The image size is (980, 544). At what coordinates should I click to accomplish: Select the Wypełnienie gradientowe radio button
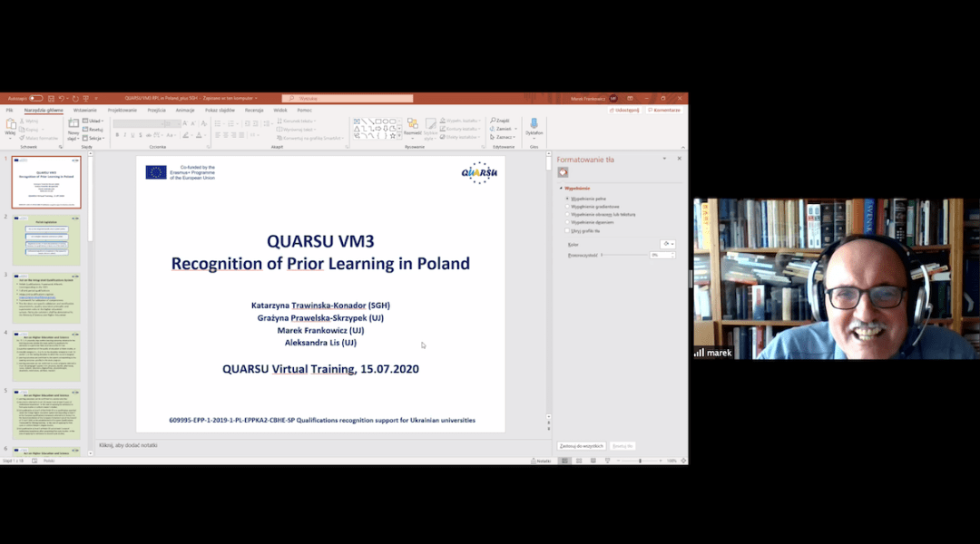[568, 206]
